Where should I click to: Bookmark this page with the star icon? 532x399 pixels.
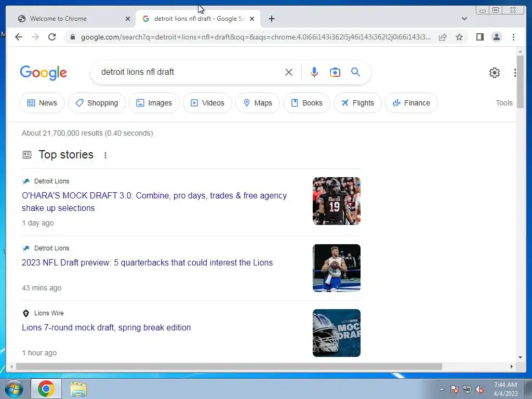point(459,37)
